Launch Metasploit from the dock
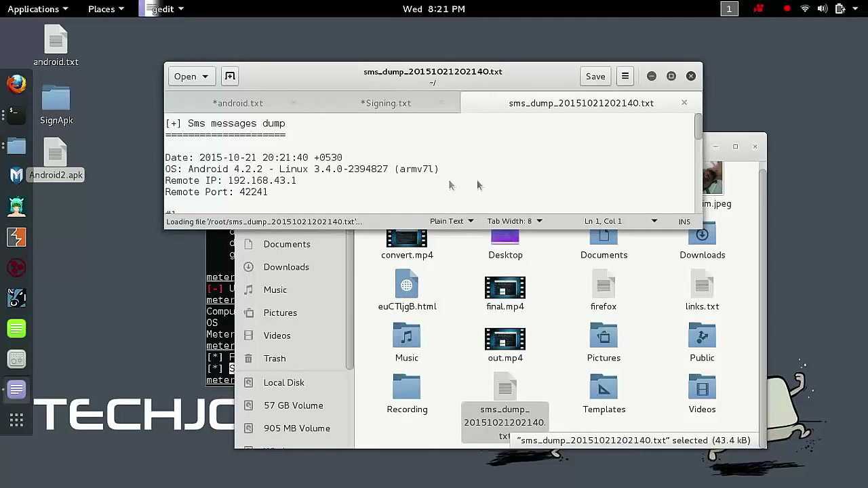 point(16,176)
